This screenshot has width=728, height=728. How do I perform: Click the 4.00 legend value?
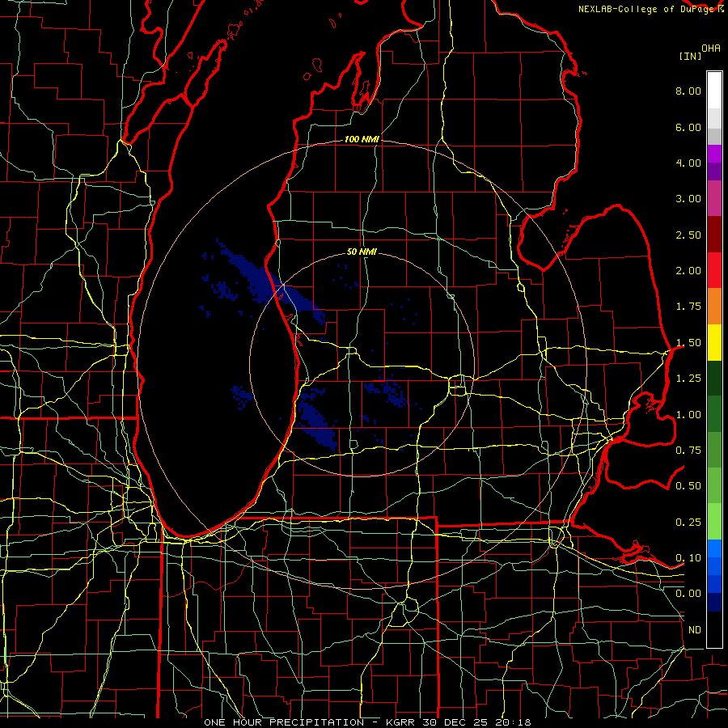688,163
